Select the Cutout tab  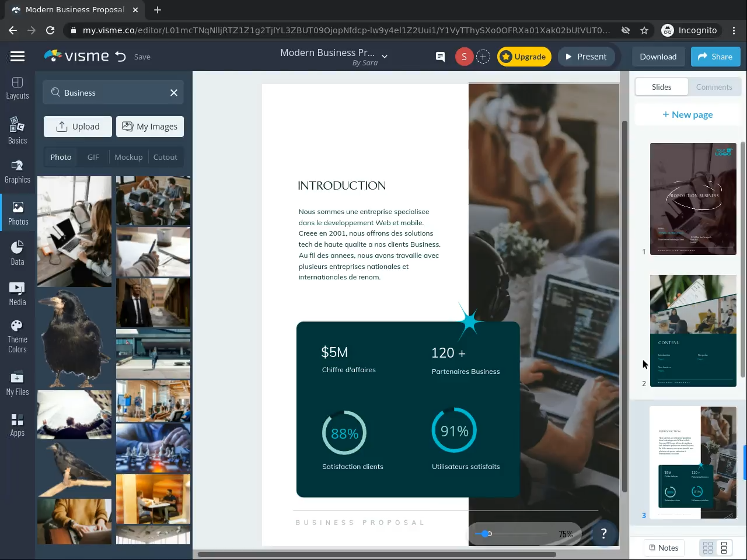tap(165, 157)
